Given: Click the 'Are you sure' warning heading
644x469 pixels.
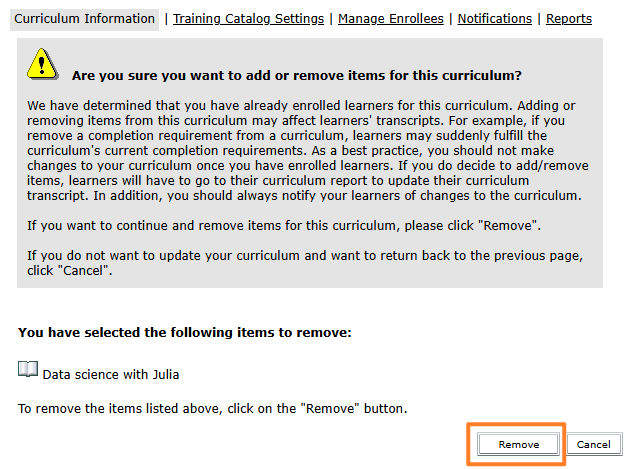Looking at the screenshot, I should (297, 75).
